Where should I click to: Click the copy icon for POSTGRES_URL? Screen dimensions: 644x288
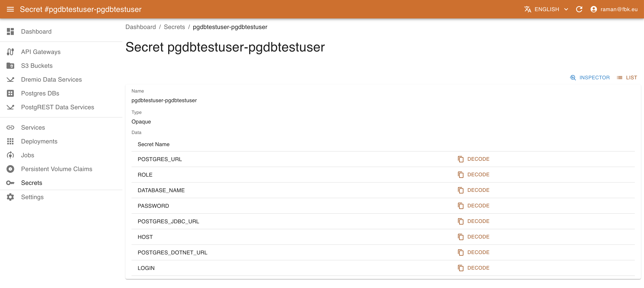point(460,159)
